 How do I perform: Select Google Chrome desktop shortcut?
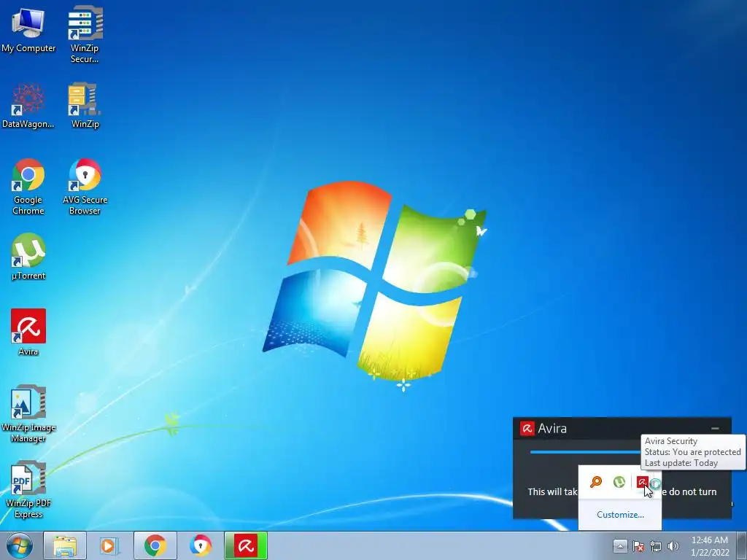(28, 186)
